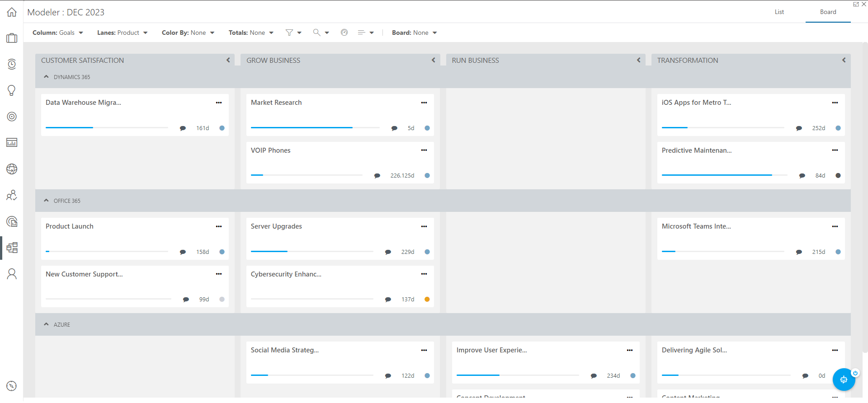The width and height of the screenshot is (868, 403).
Task: Open comments on Server Upgrades card
Action: point(388,252)
